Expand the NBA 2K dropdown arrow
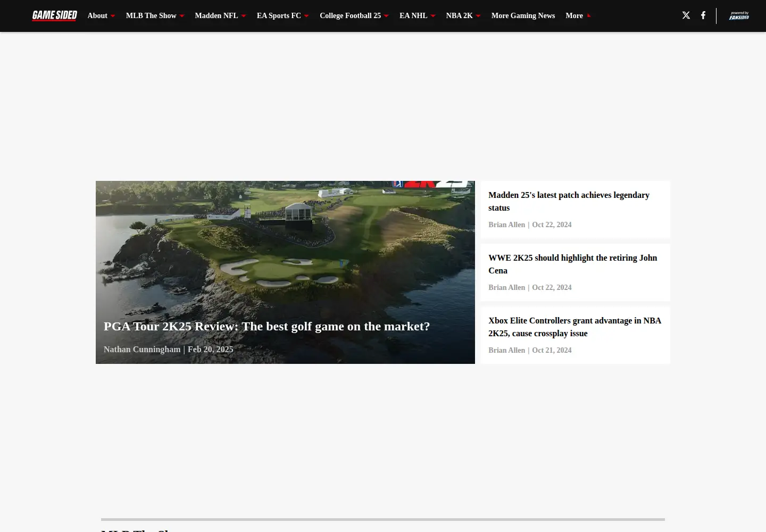Image resolution: width=766 pixels, height=532 pixels. [x=478, y=16]
